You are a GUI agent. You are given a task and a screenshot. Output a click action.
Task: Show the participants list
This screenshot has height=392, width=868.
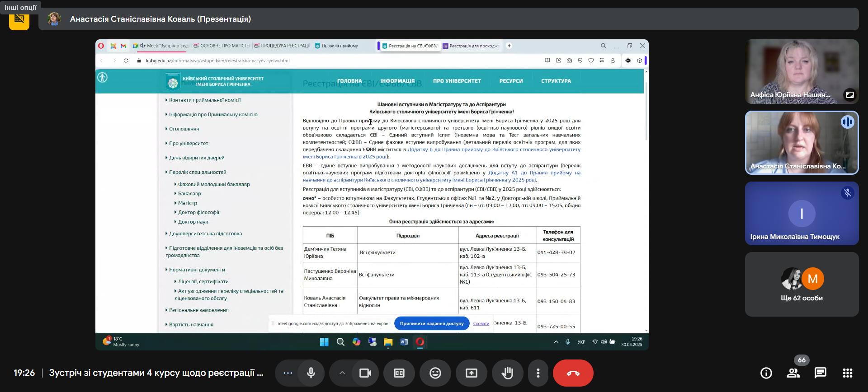coord(793,373)
